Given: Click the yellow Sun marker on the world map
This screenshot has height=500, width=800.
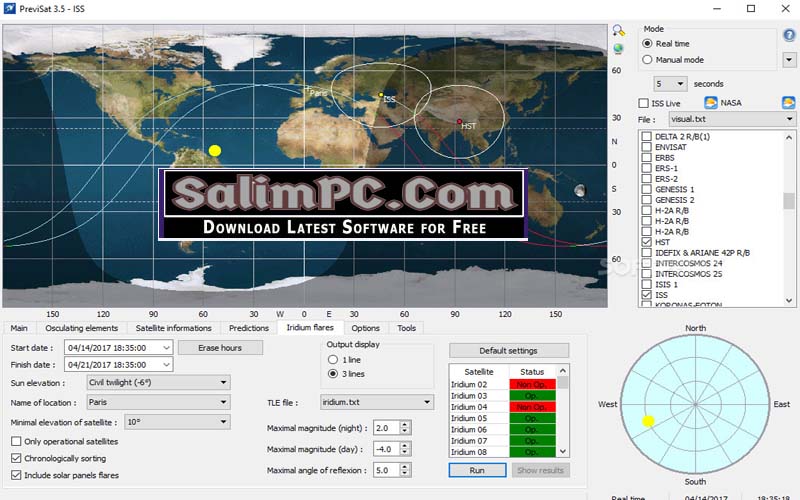Looking at the screenshot, I should 215,151.
